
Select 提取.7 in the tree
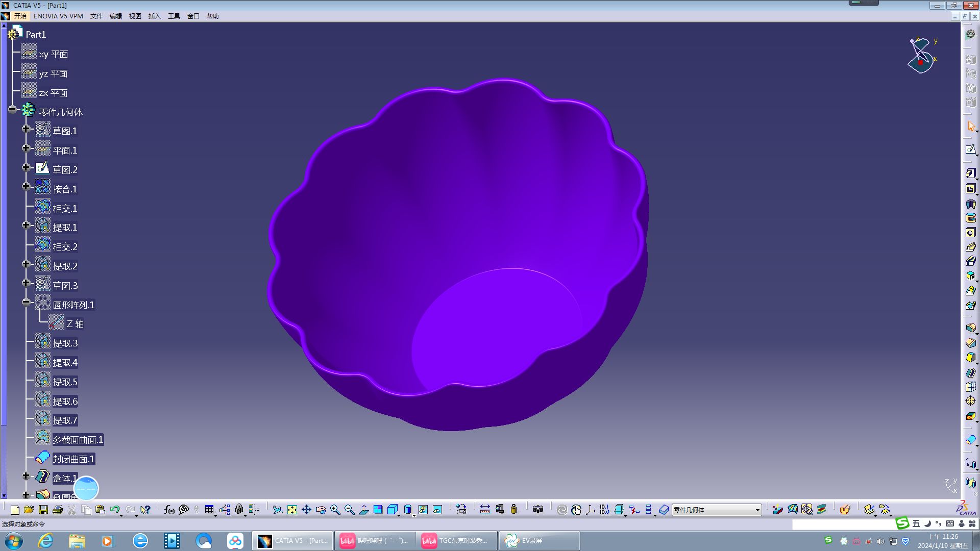coord(65,420)
